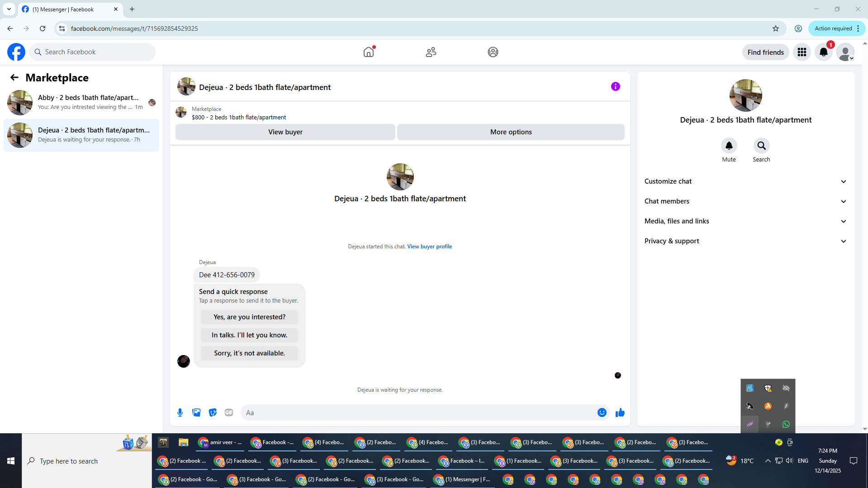Open the large listing avatar in the info panel

(745, 95)
